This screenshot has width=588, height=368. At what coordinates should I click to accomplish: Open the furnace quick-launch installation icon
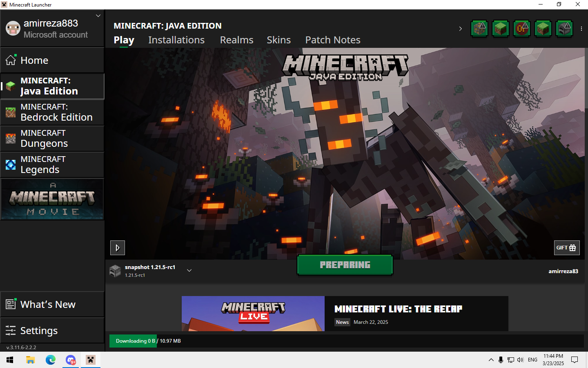[564, 29]
